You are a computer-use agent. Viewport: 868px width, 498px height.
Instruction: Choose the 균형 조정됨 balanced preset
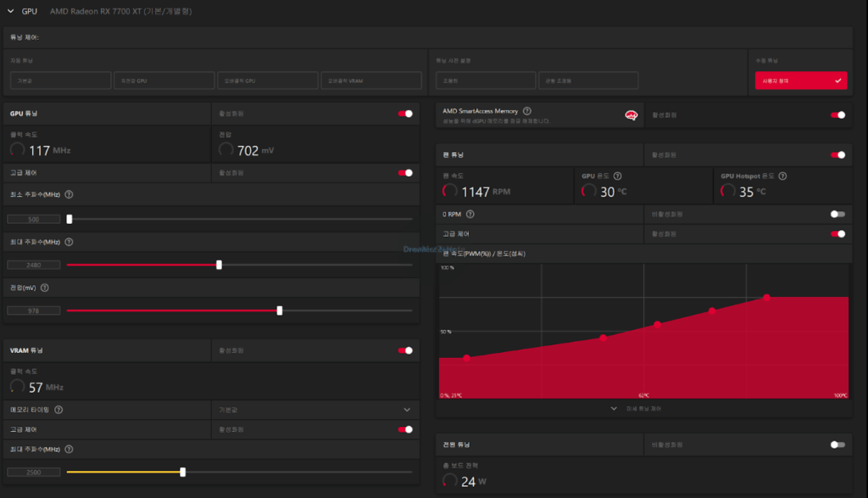588,81
